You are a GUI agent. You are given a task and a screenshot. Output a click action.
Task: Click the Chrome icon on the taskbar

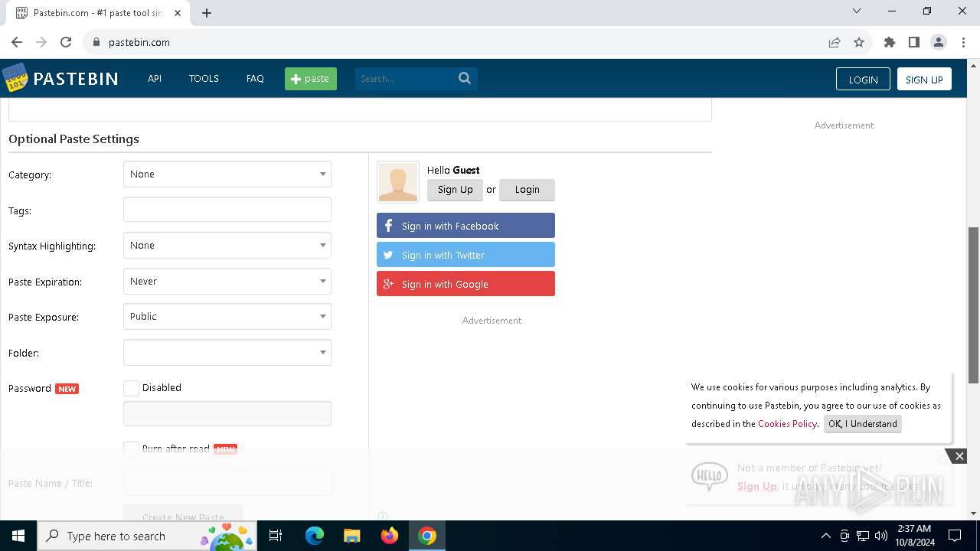point(427,536)
